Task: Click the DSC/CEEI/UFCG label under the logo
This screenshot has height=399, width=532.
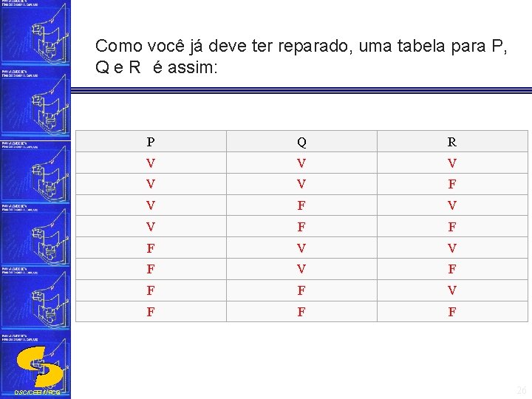Action: point(35,392)
